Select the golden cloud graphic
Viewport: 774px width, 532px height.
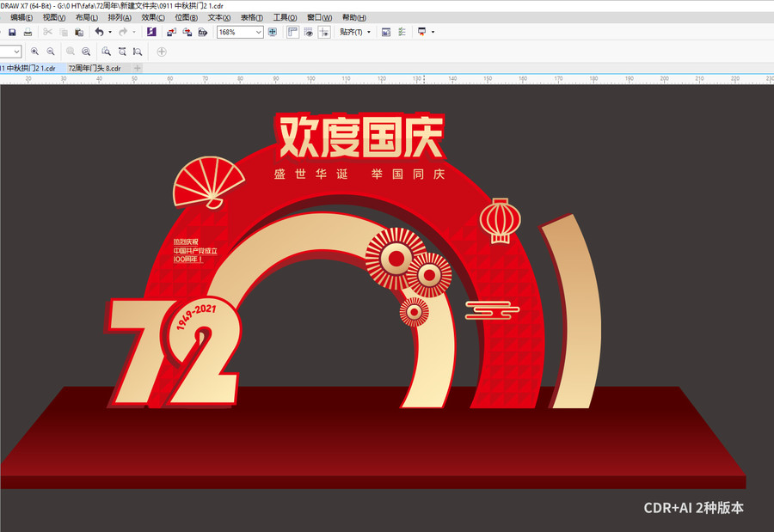click(x=492, y=309)
